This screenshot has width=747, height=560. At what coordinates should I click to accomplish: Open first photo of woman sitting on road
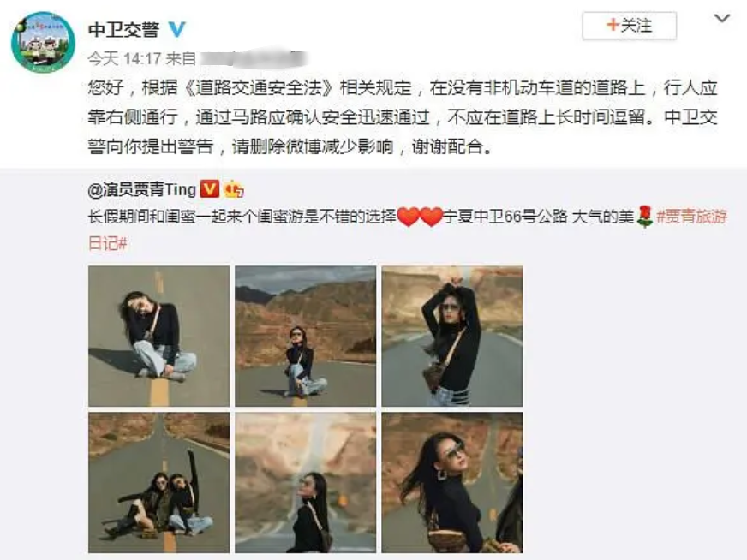click(x=158, y=337)
